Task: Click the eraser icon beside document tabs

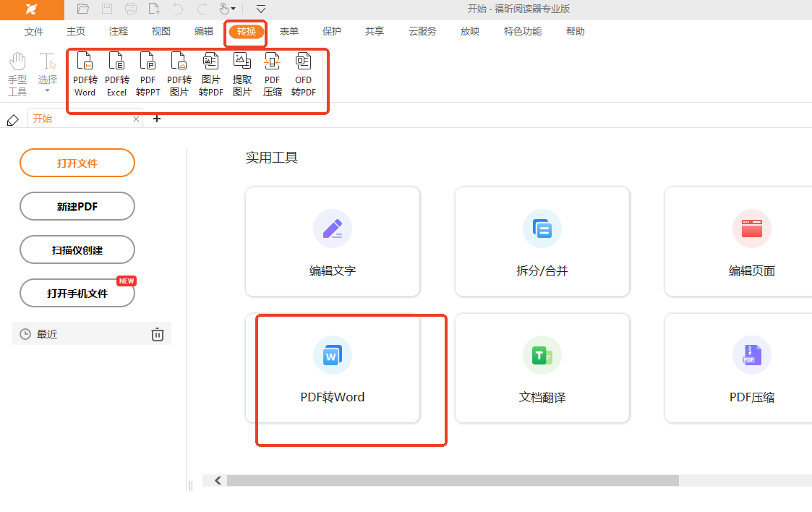Action: 13,120
